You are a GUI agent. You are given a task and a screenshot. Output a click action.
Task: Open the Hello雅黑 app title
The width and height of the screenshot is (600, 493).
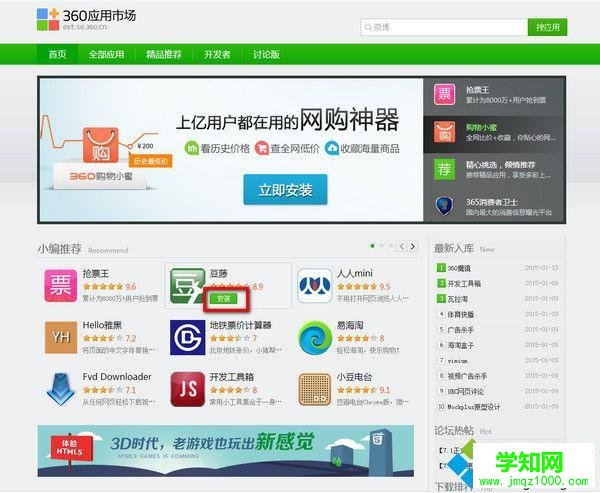tap(102, 325)
